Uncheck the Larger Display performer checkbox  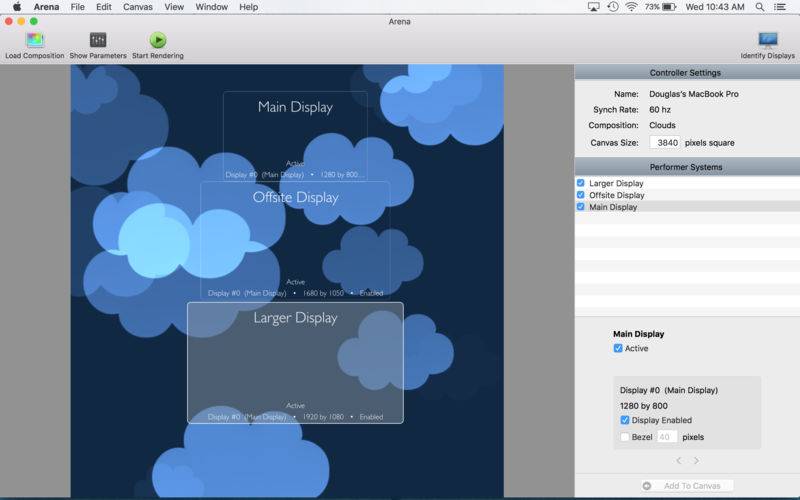pos(581,183)
